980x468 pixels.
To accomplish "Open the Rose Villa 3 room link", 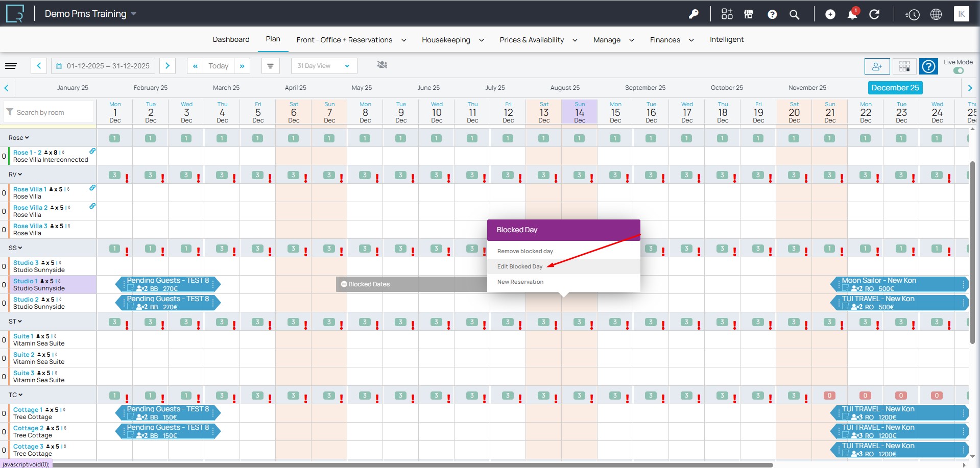I will pyautogui.click(x=30, y=226).
